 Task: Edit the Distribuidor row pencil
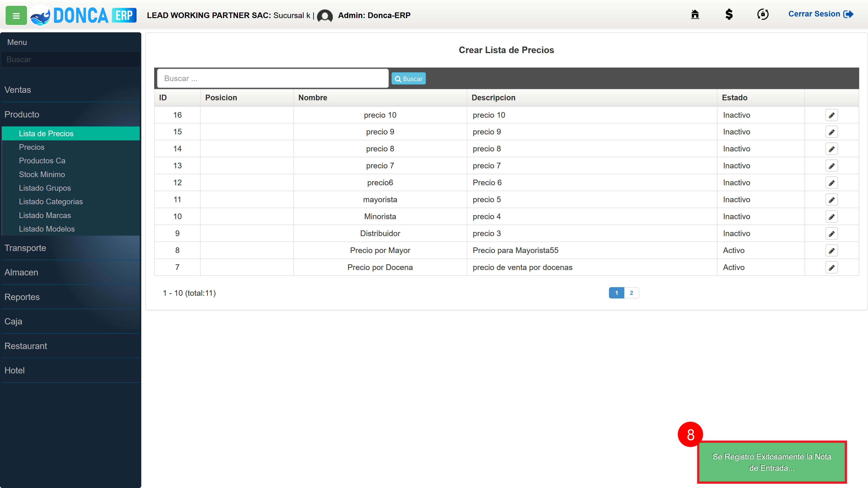[x=832, y=233]
